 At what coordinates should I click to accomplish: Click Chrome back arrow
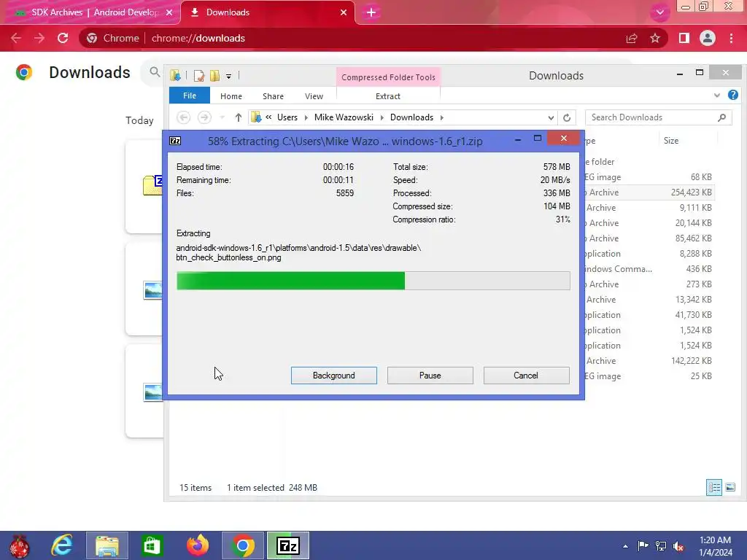tap(16, 38)
